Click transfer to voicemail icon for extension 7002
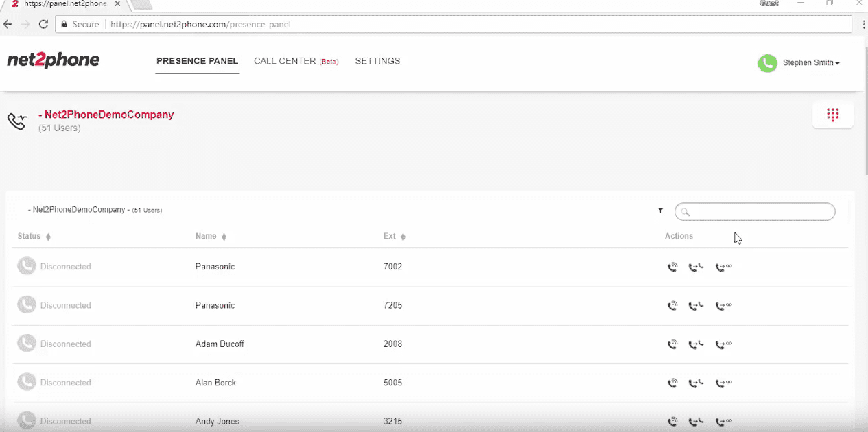The height and width of the screenshot is (432, 868). click(723, 267)
